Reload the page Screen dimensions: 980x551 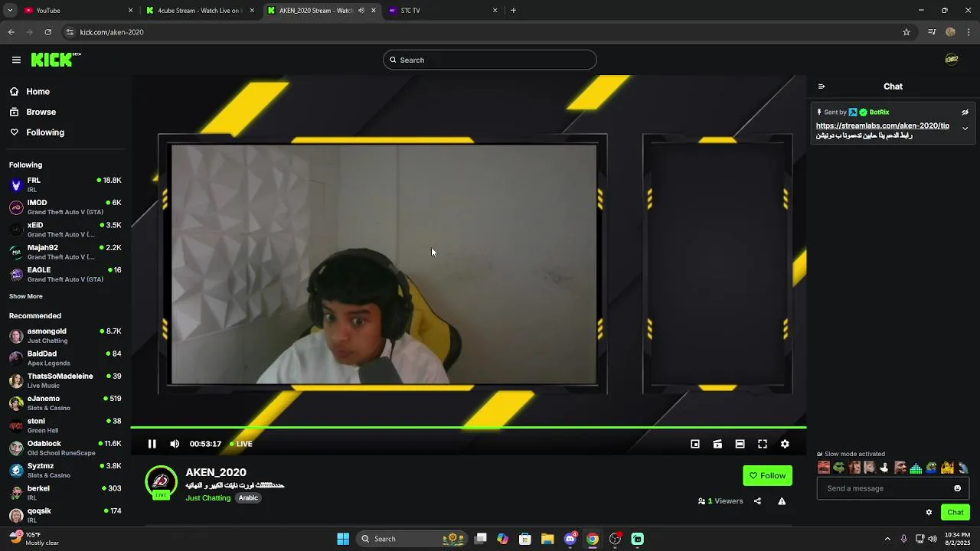tap(47, 32)
